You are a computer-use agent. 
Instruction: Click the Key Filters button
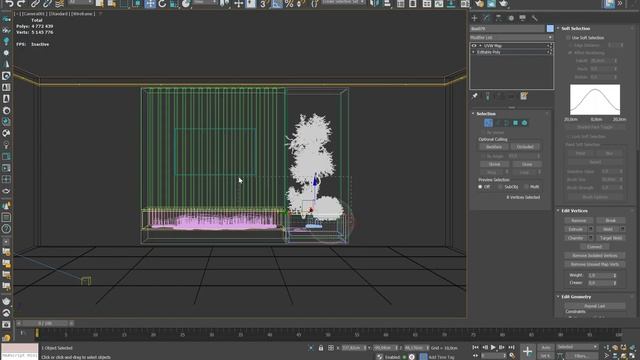click(580, 356)
